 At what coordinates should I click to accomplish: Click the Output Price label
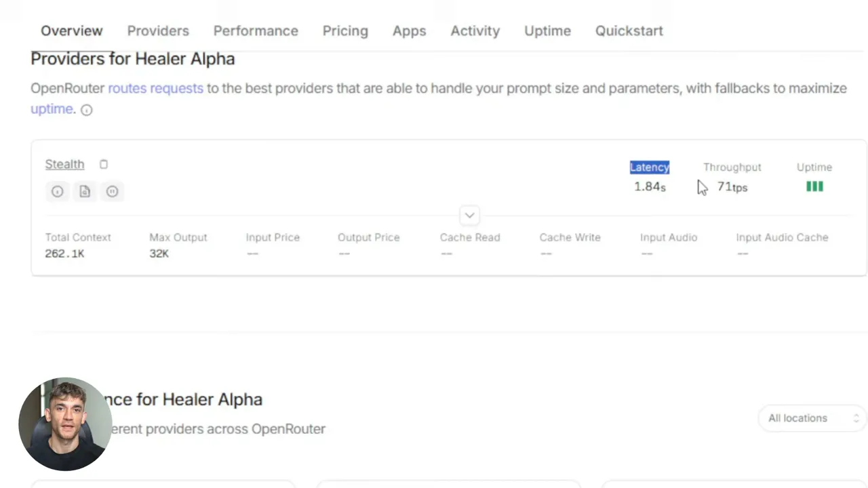[x=368, y=237]
